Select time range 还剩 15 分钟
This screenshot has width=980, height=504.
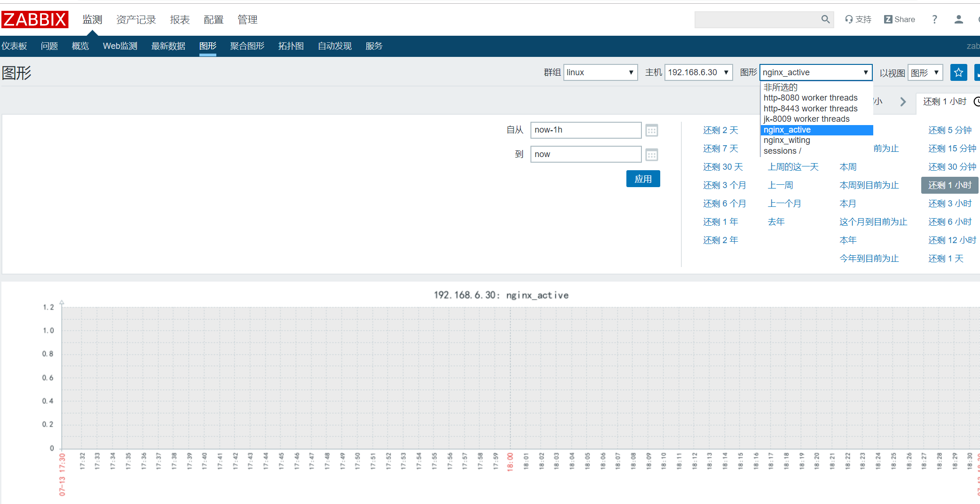(x=952, y=149)
